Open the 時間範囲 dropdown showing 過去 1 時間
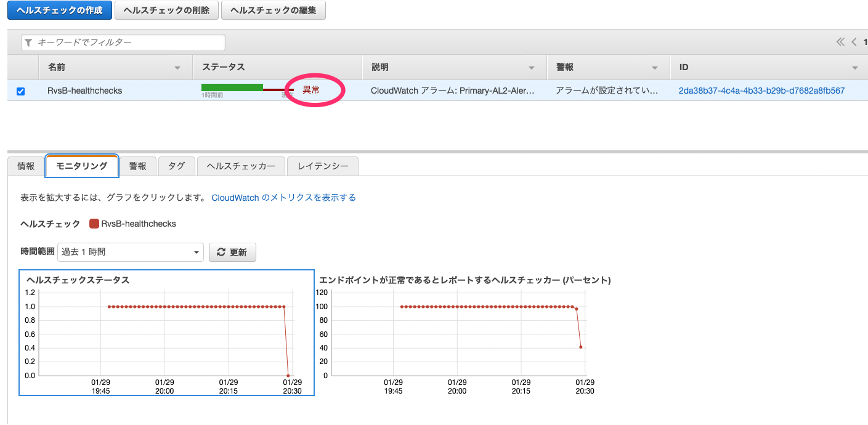This screenshot has width=868, height=425. pos(130,252)
